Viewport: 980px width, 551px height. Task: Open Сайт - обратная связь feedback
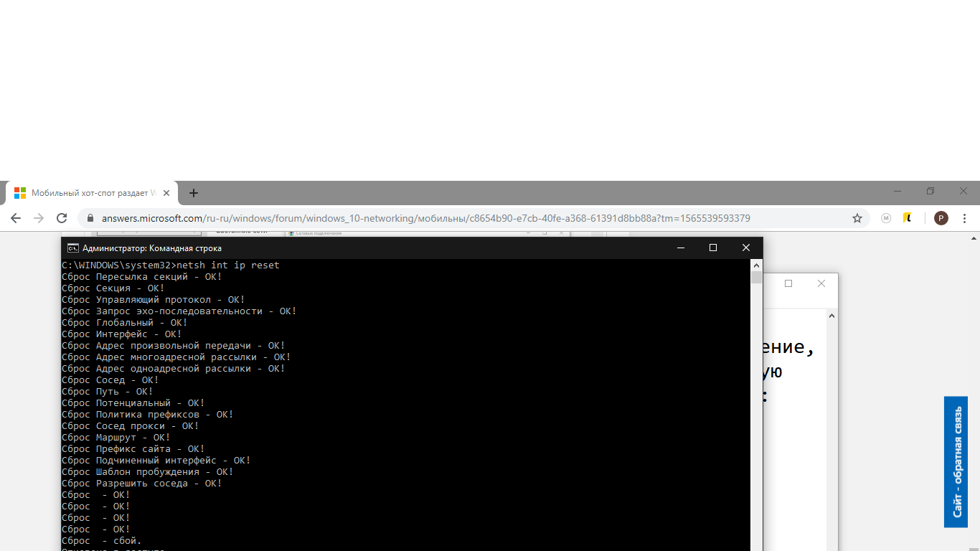tap(956, 462)
